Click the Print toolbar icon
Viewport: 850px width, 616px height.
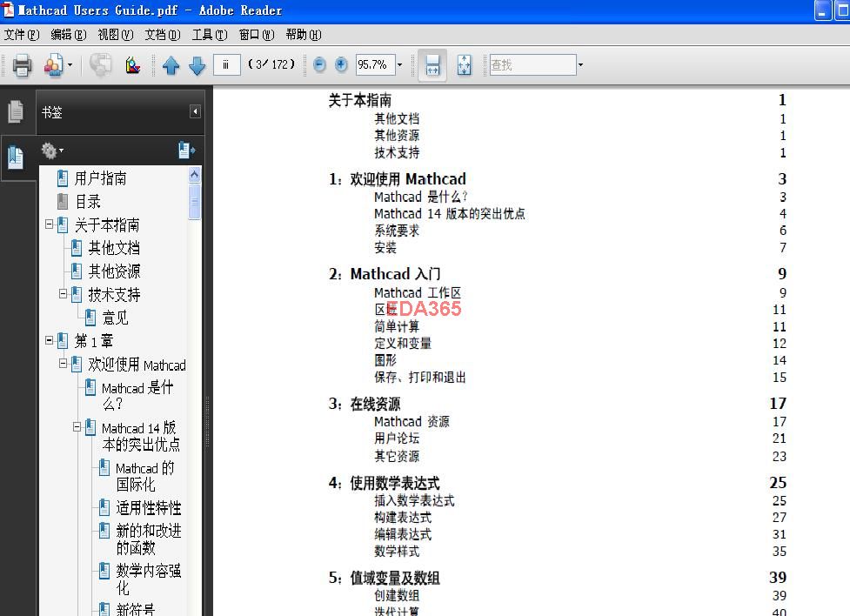click(x=22, y=65)
